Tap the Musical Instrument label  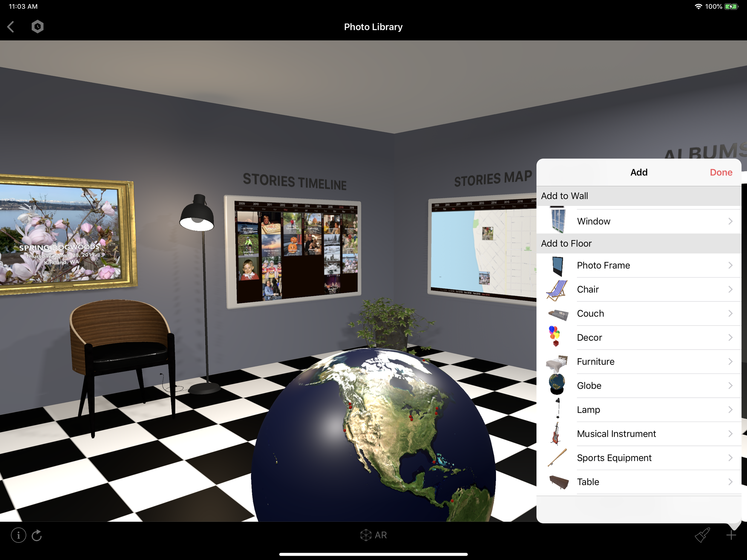[x=616, y=434]
